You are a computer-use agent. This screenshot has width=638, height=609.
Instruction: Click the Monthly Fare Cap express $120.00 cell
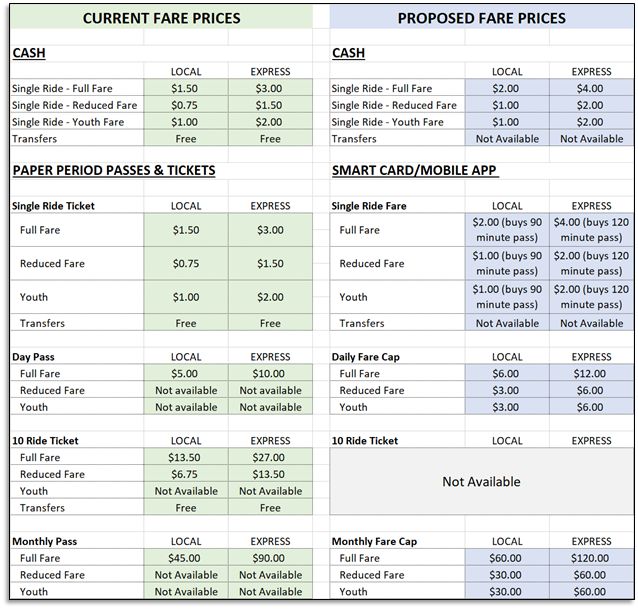[x=591, y=558]
